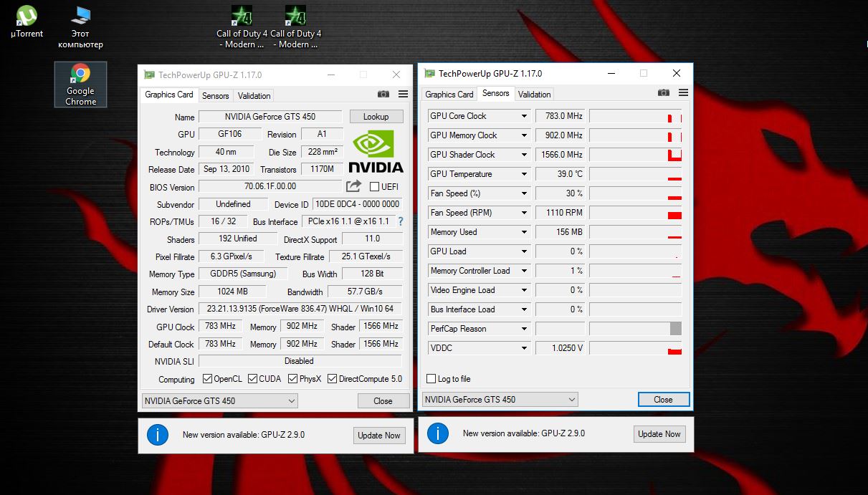Viewport: 868px width, 495px height.
Task: Toggle the OpenCL checkbox
Action: [207, 378]
